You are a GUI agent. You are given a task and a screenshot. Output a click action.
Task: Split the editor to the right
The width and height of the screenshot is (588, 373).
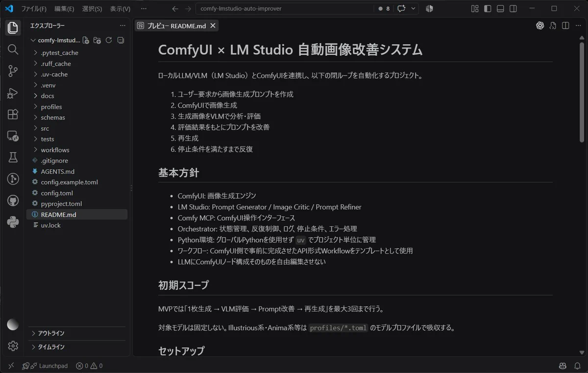tap(565, 26)
